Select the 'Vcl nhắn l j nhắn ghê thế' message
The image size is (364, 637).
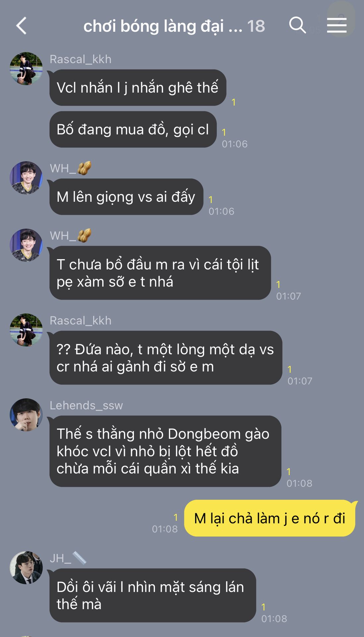(138, 88)
